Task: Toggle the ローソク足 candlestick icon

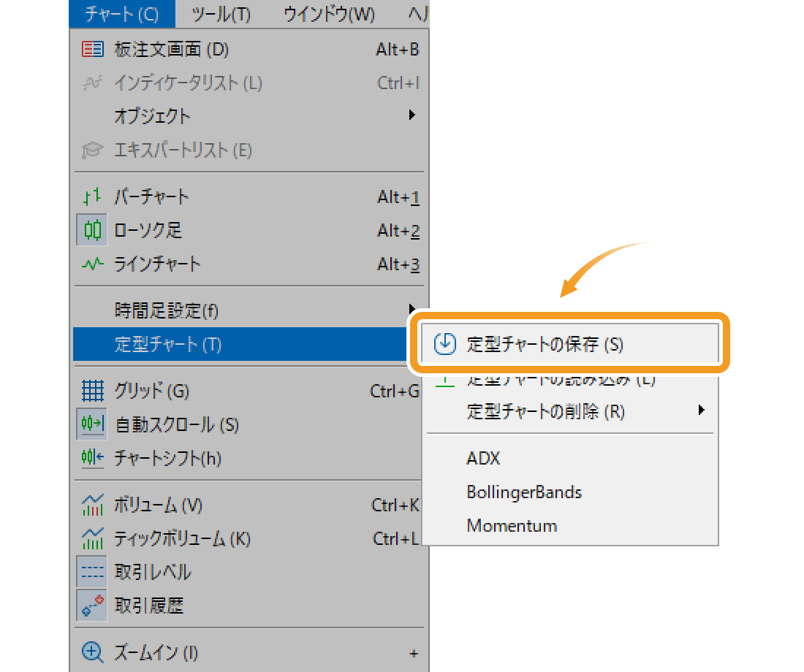Action: [x=92, y=230]
